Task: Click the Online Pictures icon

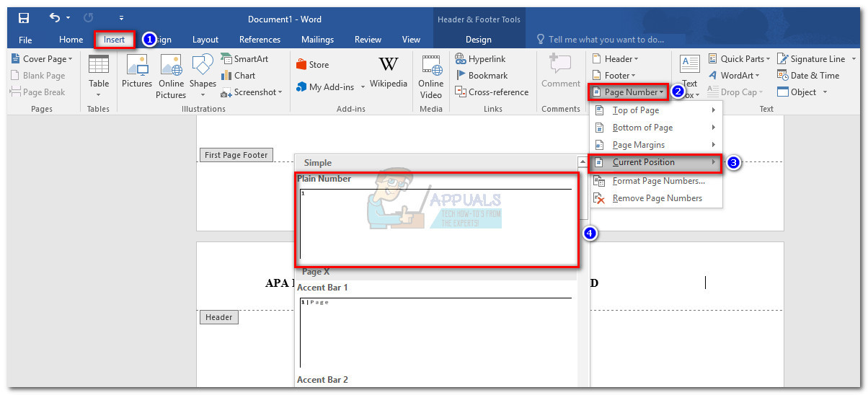Action: point(171,76)
